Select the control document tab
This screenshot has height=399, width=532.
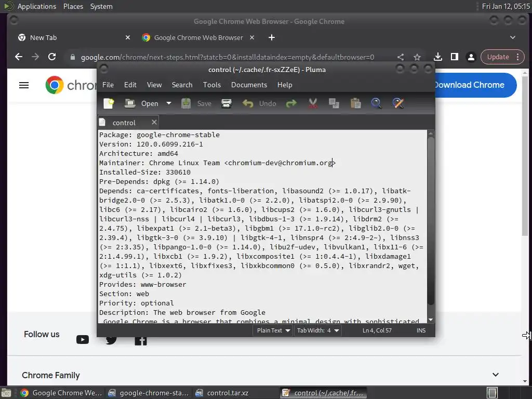click(x=124, y=123)
